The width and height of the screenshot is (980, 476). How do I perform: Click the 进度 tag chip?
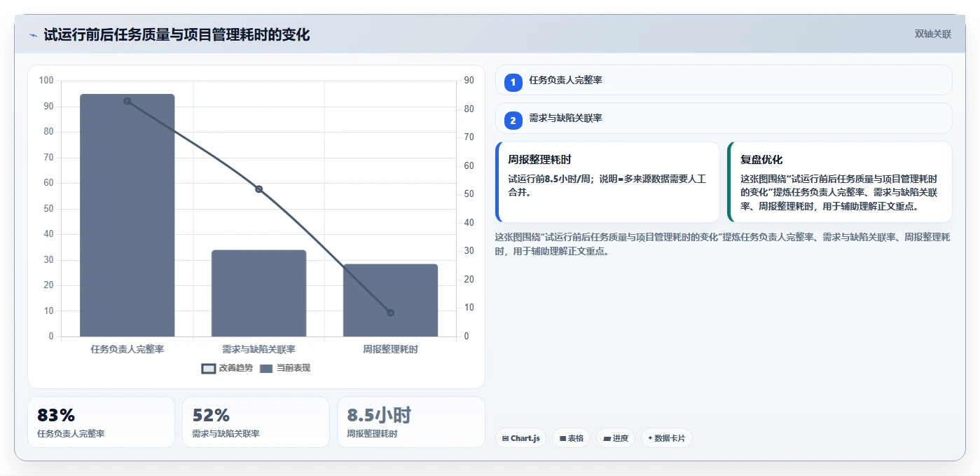tap(616, 438)
